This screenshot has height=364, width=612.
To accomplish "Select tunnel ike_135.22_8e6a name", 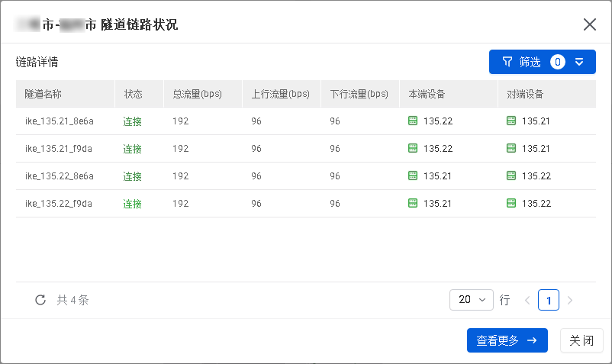I will 60,176.
